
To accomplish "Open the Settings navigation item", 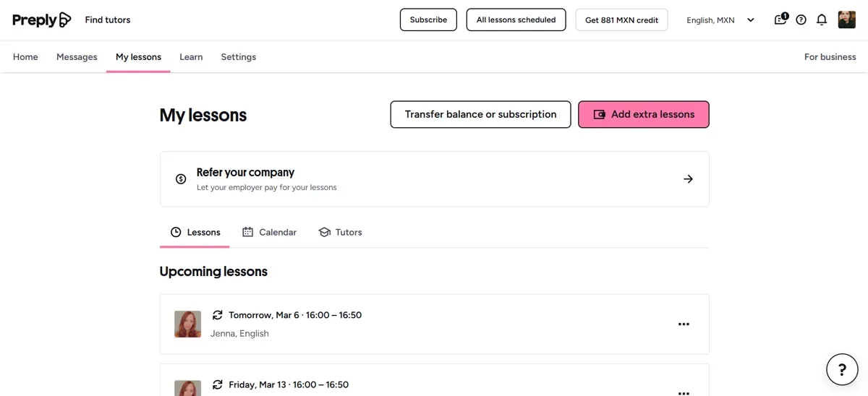I will pos(238,57).
